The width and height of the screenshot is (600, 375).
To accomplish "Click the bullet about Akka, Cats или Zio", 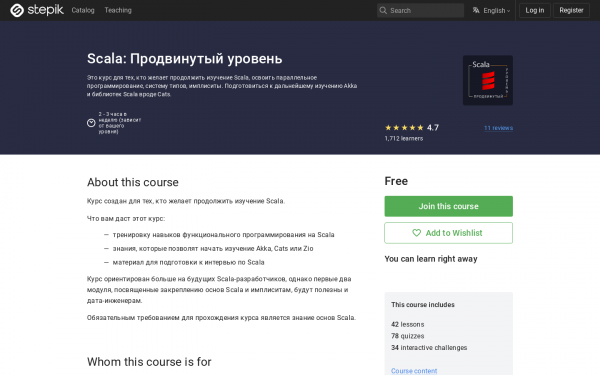I will pyautogui.click(x=213, y=249).
